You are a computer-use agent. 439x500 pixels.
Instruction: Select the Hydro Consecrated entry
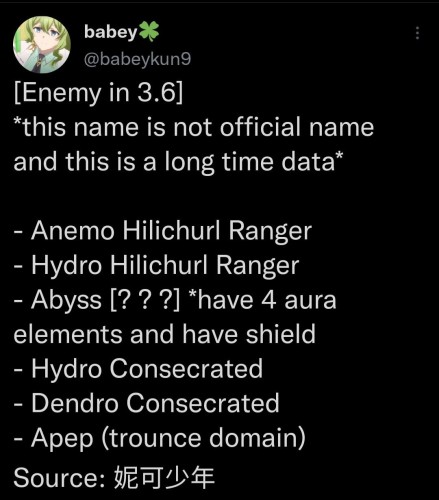pyautogui.click(x=138, y=369)
